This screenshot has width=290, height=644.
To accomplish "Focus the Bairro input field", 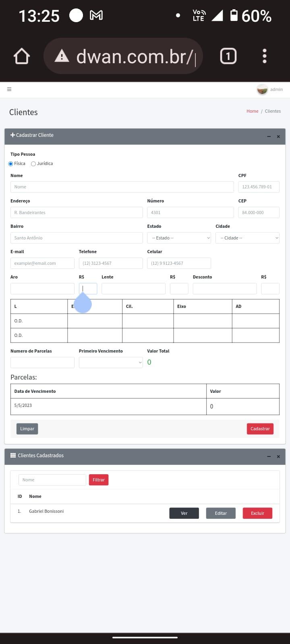I will pos(77,238).
